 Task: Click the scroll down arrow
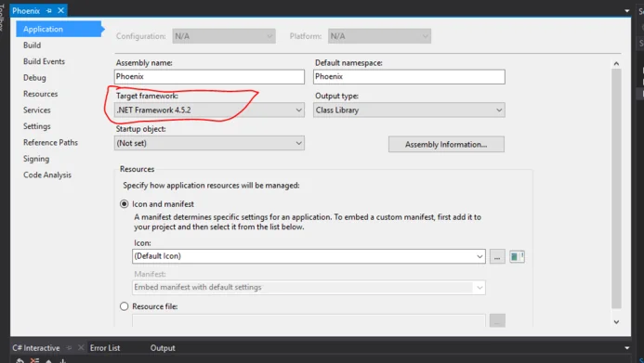pos(616,322)
